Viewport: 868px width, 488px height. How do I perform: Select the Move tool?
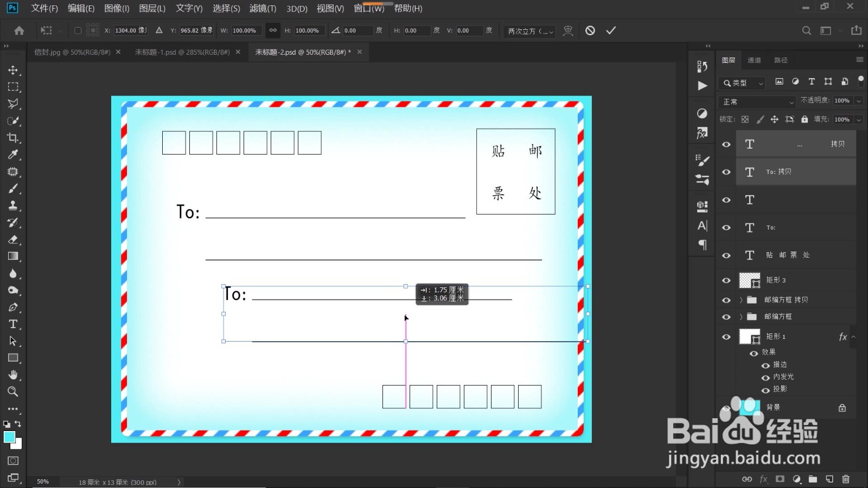coord(13,70)
